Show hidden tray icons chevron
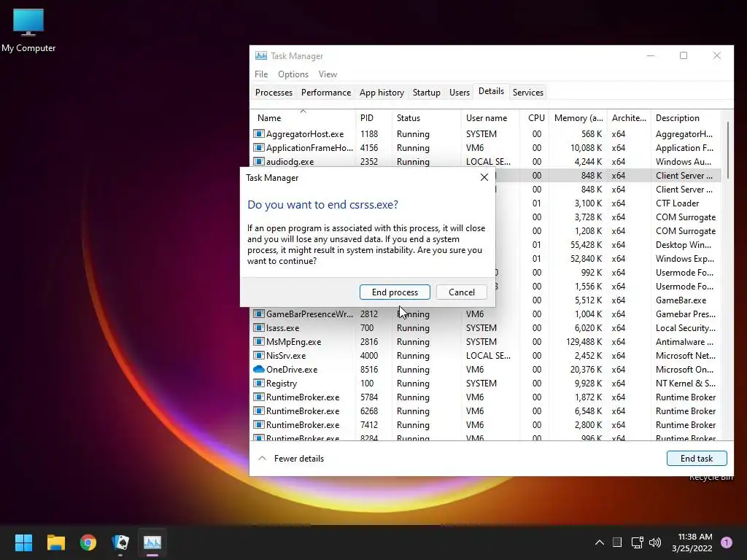 tap(600, 542)
